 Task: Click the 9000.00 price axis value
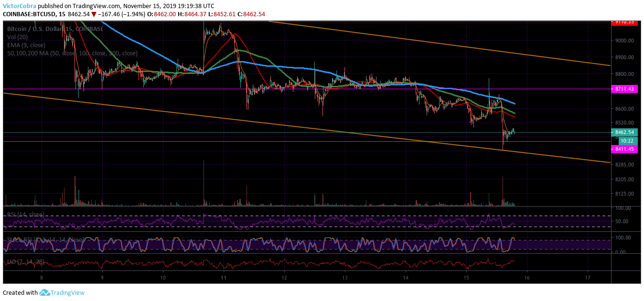point(624,41)
